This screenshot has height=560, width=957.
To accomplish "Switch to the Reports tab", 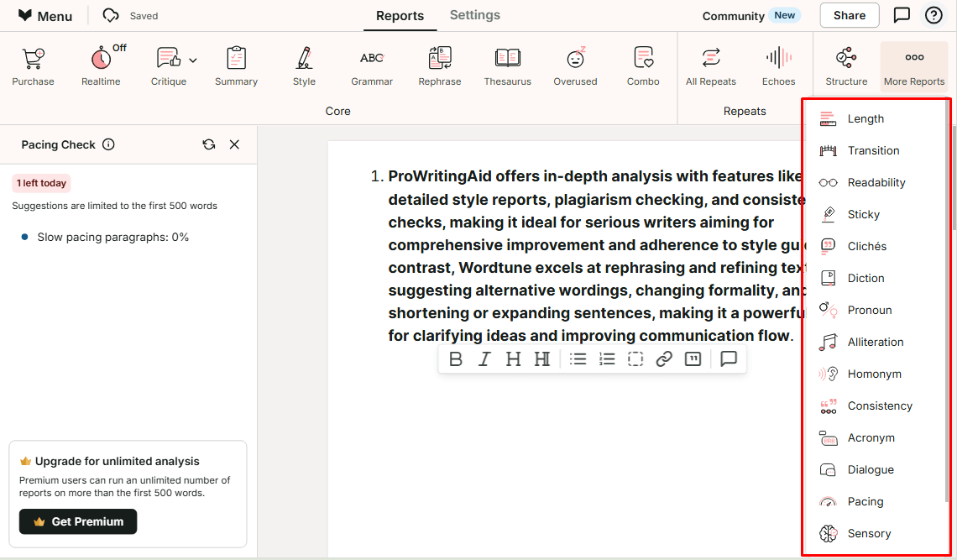I will 400,16.
